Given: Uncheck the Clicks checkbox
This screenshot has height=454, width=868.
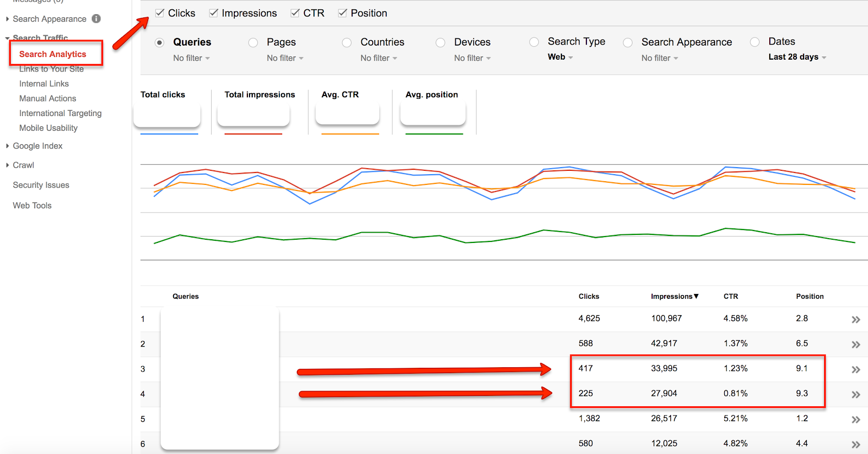Looking at the screenshot, I should pos(159,13).
